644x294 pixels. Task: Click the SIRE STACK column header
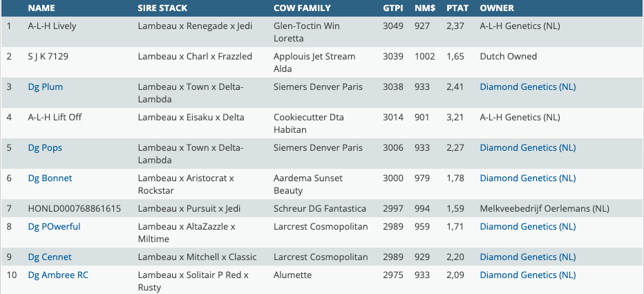[x=162, y=8]
